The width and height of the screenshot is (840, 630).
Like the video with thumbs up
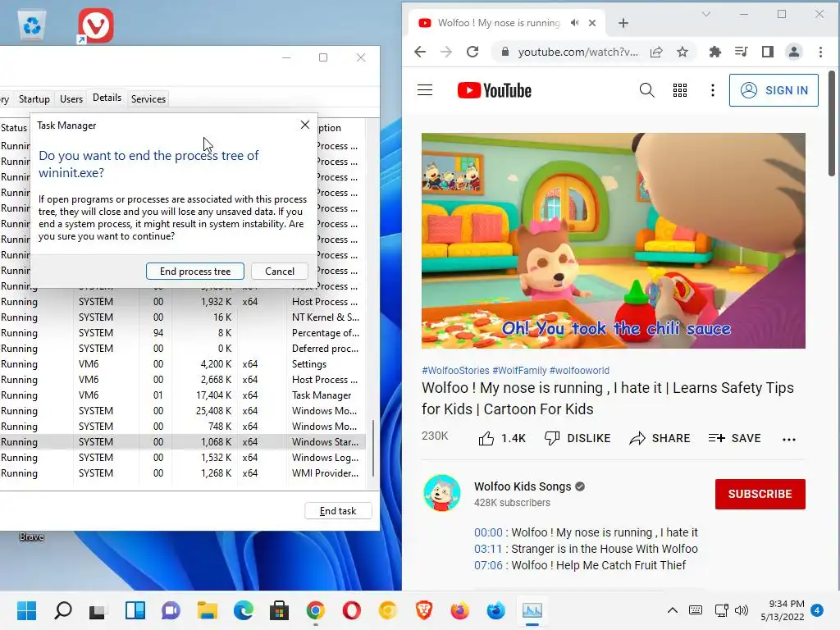[486, 439]
